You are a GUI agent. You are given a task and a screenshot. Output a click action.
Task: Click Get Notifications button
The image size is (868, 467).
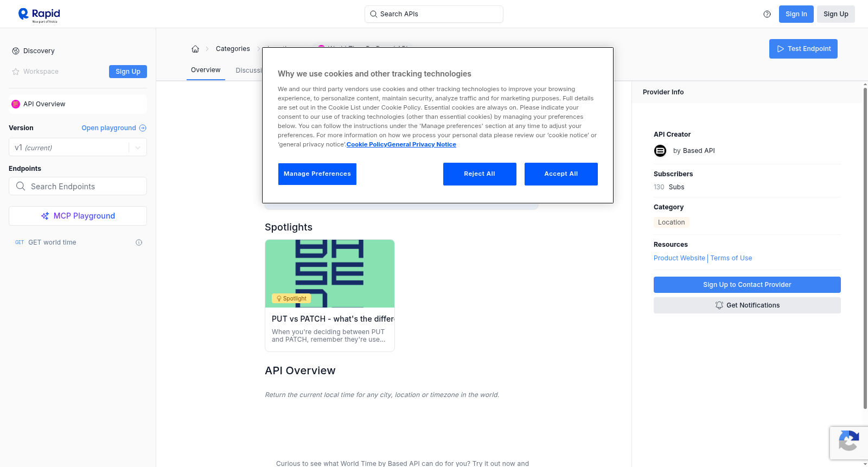747,305
